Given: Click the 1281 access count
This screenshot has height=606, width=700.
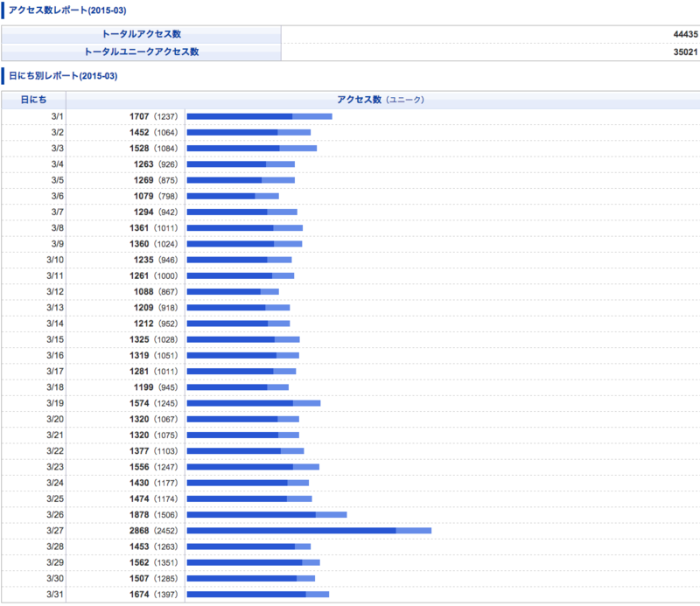Looking at the screenshot, I should (139, 372).
